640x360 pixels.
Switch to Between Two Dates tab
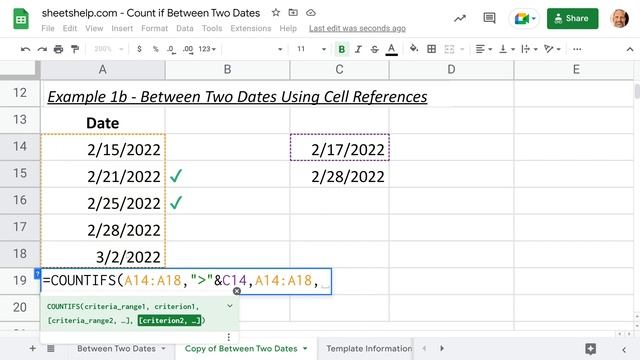(x=116, y=349)
